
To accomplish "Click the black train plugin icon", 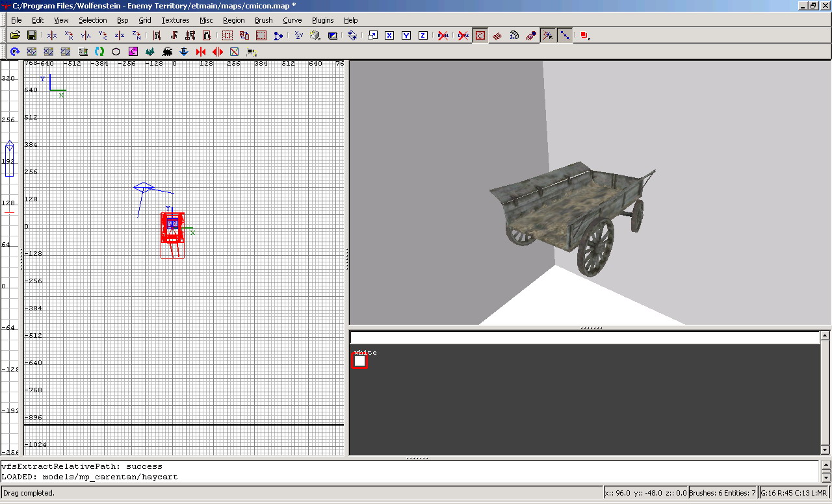I will 167,51.
